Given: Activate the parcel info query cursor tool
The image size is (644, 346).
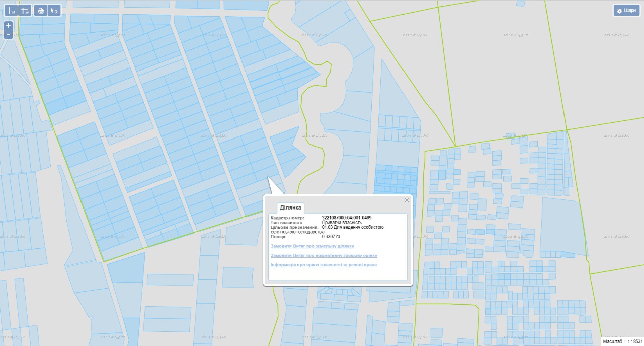Looking at the screenshot, I should pyautogui.click(x=54, y=10).
